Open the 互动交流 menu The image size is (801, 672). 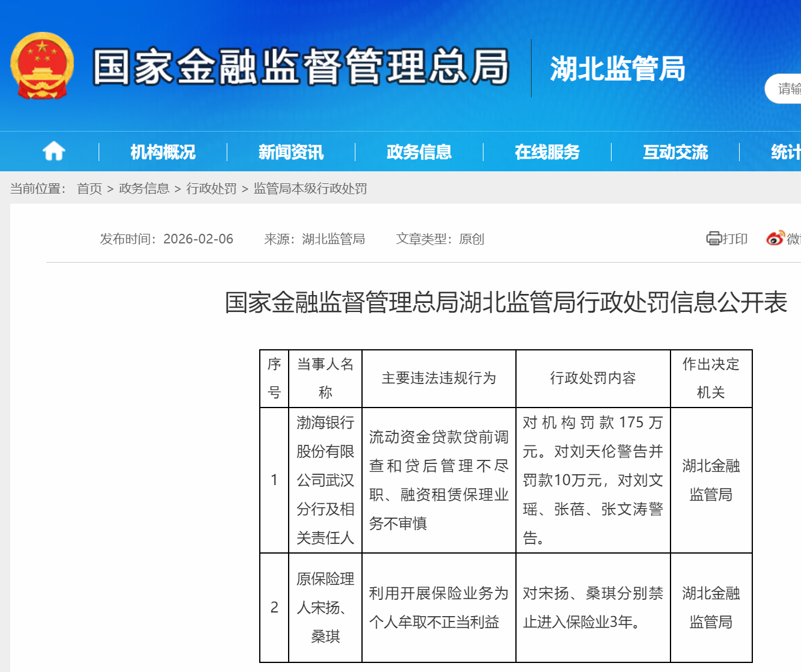click(675, 152)
